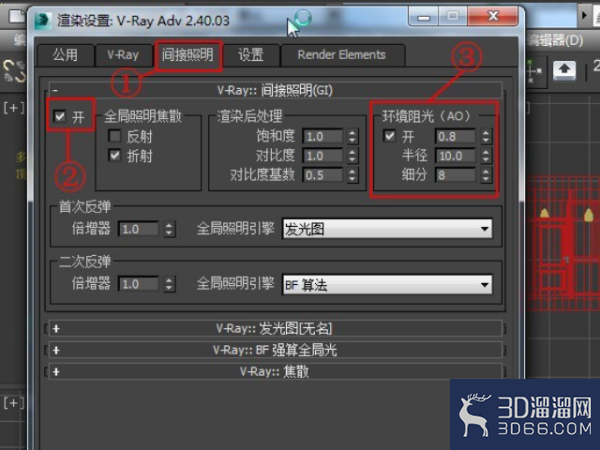Screen dimensions: 600x450
Task: Toggle the 环境阻光 (AO) 开 checkbox
Action: 389,136
